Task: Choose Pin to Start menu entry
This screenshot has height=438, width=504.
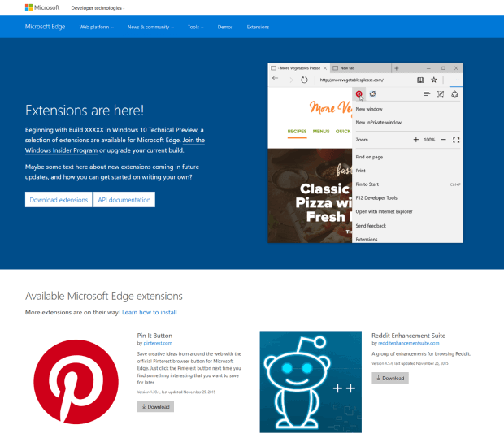Action: pyautogui.click(x=367, y=184)
